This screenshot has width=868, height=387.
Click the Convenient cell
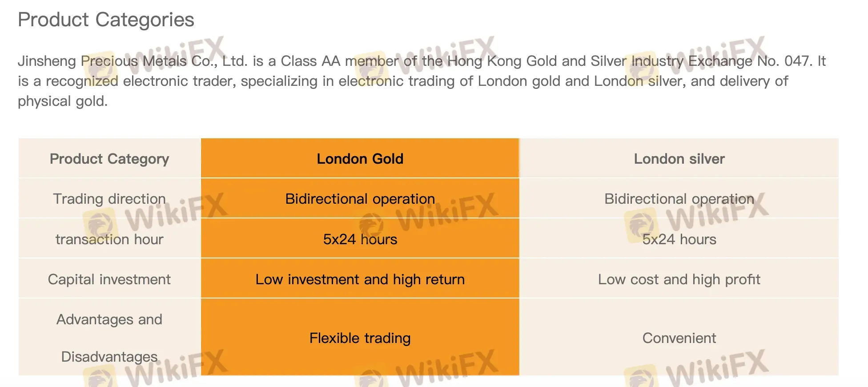679,338
